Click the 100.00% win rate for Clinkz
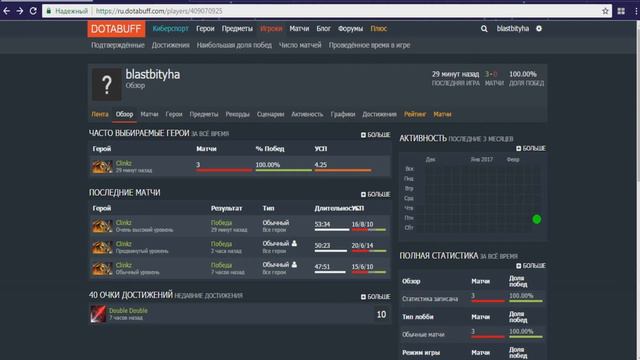The image size is (640, 360). [x=268, y=165]
